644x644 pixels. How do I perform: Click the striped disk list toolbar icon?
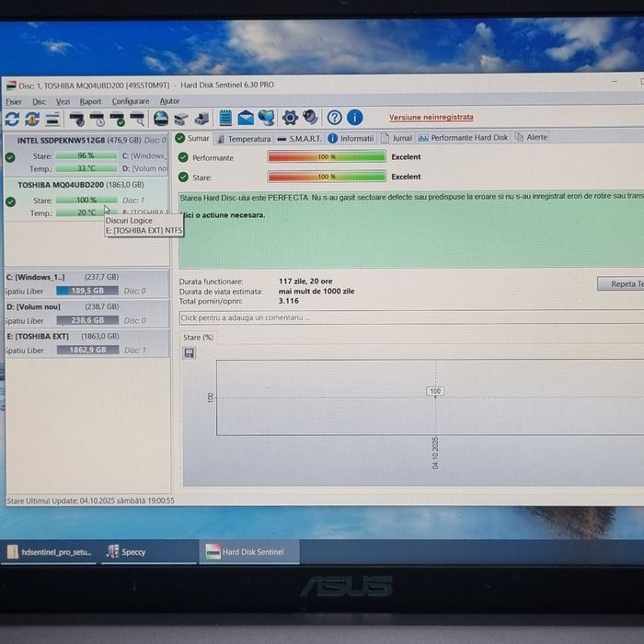point(52,119)
